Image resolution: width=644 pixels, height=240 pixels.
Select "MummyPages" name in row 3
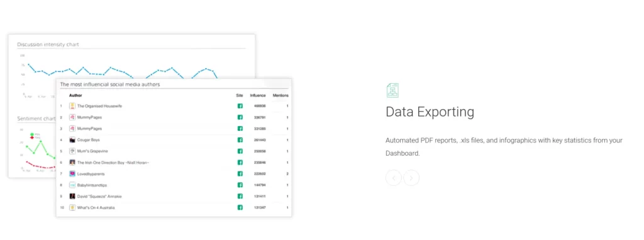click(x=89, y=129)
